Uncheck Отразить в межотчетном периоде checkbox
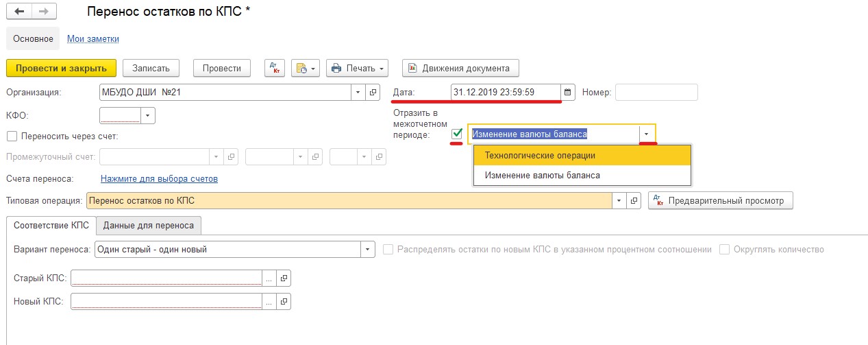Screen dimensions: 868x345 click(x=458, y=134)
